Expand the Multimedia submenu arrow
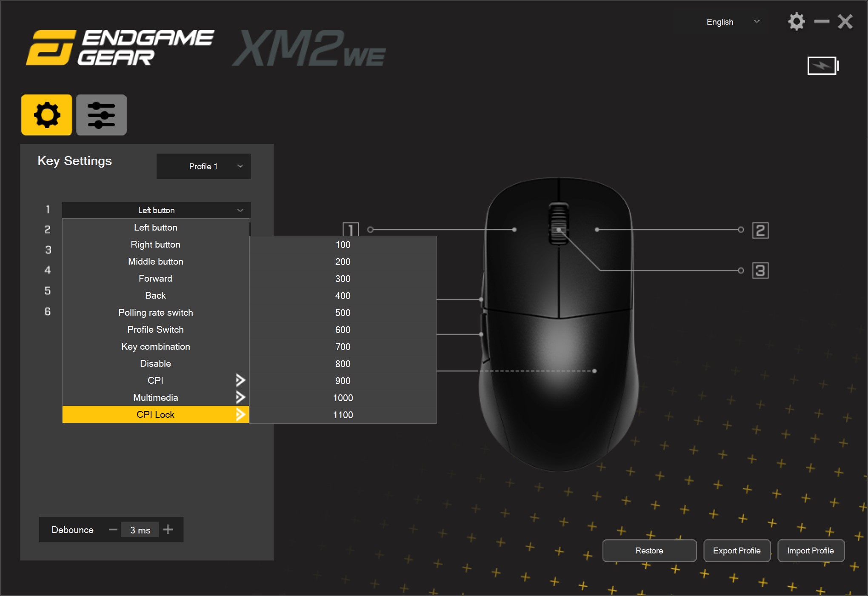This screenshot has height=596, width=868. tap(240, 397)
